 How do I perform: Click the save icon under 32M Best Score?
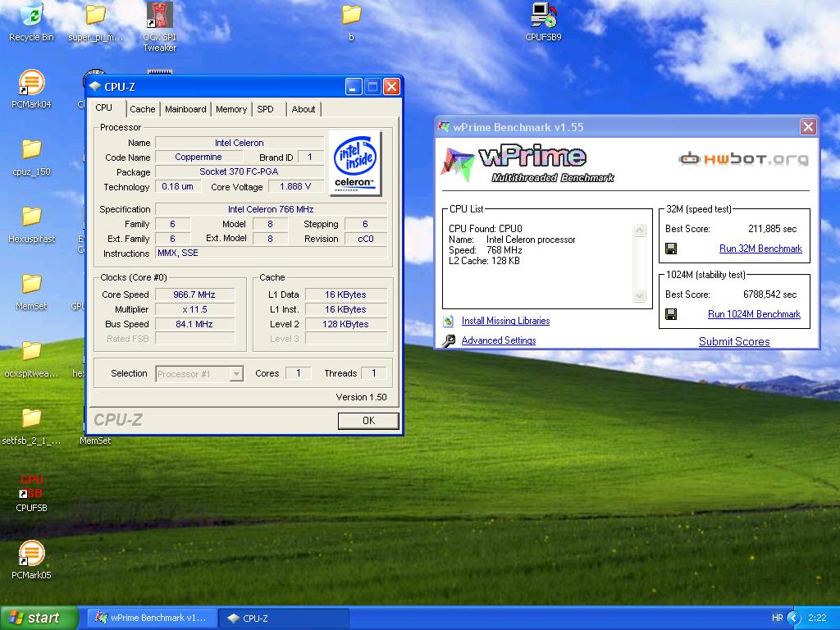click(x=671, y=249)
